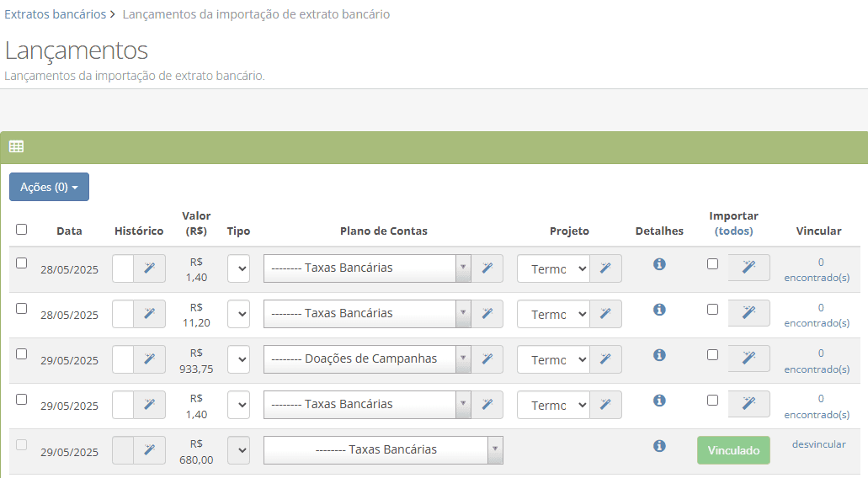Click desvincular link in last row
This screenshot has width=868, height=478.
click(818, 444)
